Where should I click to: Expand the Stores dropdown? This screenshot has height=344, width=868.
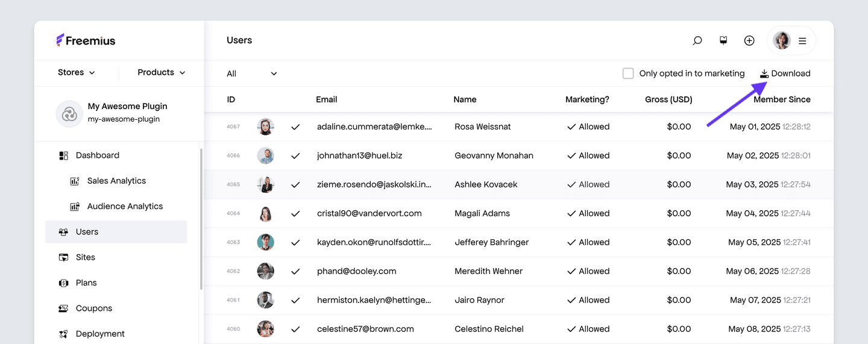point(77,72)
